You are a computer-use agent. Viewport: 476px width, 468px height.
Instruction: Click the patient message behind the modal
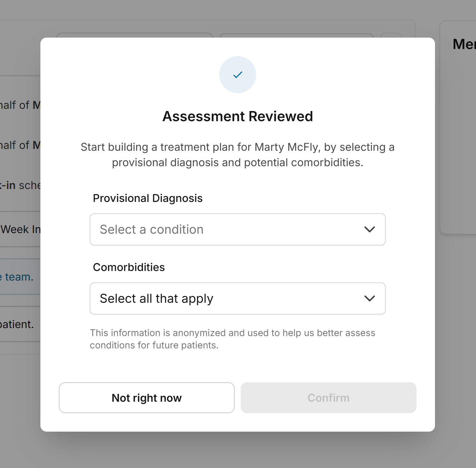(x=17, y=324)
